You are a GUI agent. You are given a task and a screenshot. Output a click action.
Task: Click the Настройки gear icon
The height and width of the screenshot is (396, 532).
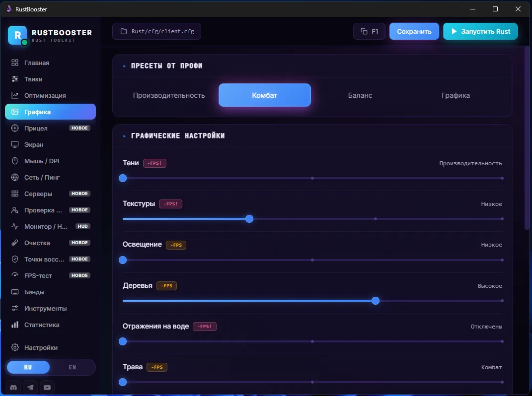14,347
